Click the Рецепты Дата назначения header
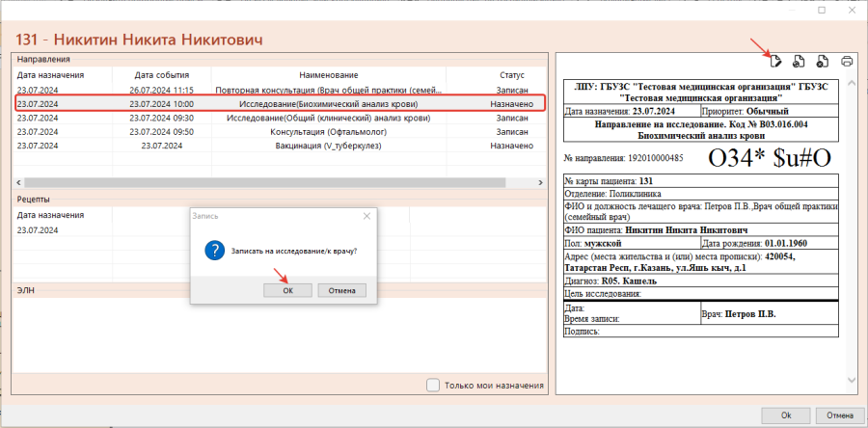The image size is (868, 428). 50,215
